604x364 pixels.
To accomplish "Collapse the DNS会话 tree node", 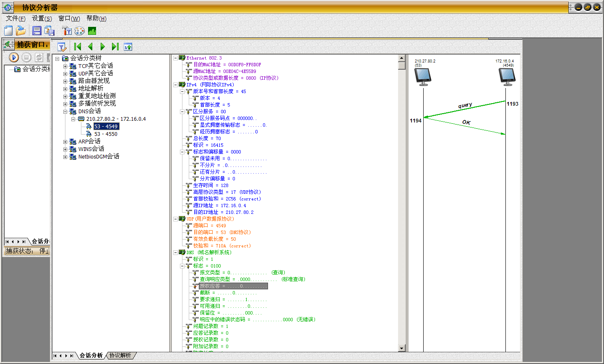I will 65,112.
